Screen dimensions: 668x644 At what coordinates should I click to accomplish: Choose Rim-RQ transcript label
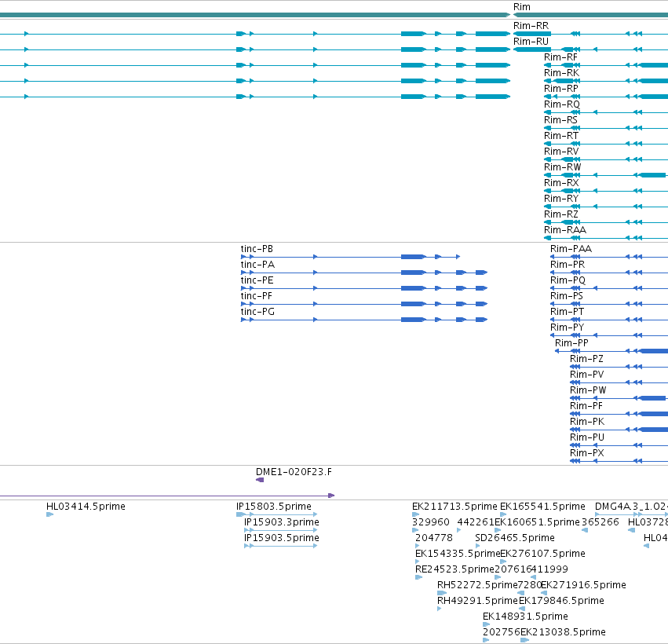click(562, 104)
